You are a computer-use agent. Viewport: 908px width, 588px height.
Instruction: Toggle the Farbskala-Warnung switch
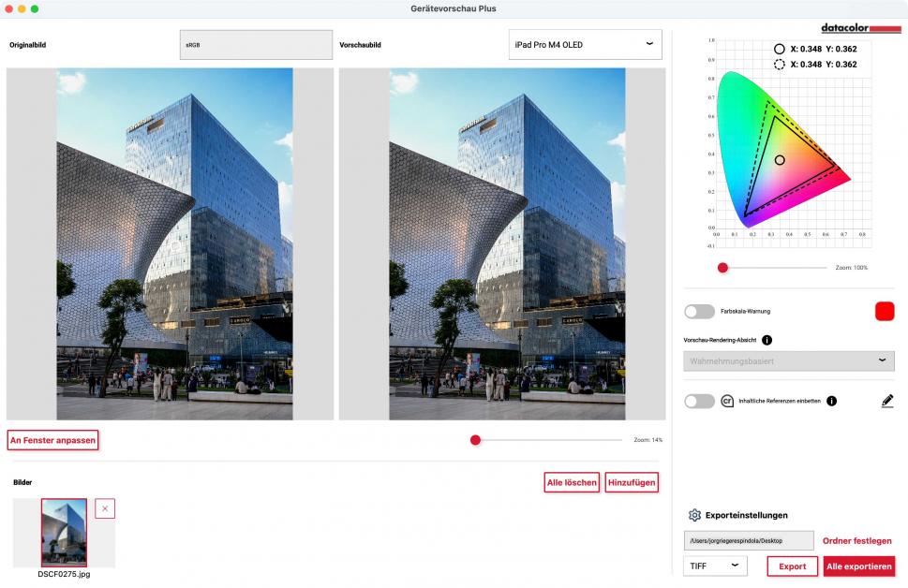point(700,312)
